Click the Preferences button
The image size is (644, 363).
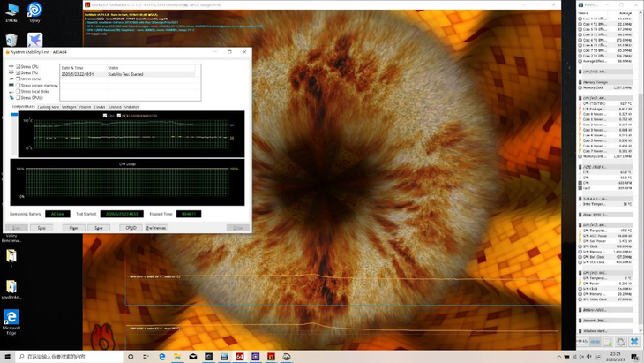(155, 227)
